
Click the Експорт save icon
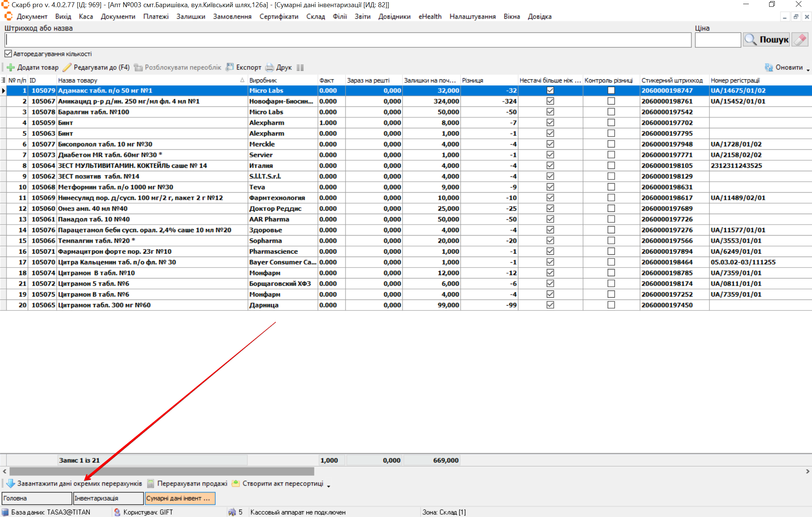click(229, 67)
